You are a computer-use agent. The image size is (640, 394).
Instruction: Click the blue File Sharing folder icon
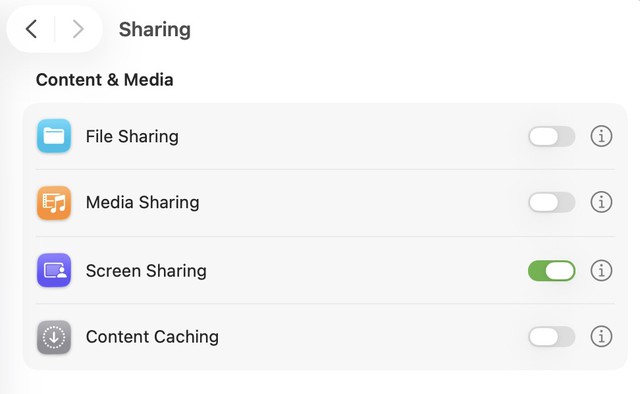[54, 136]
